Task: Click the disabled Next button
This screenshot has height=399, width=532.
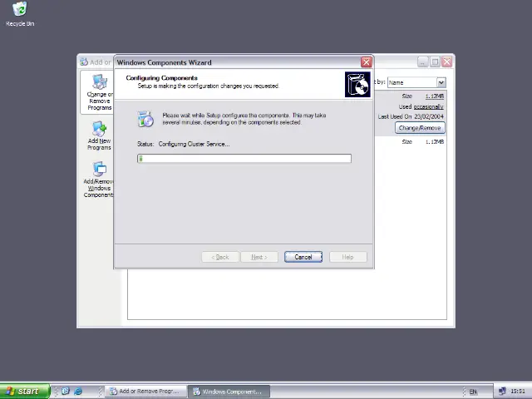Action: coord(259,257)
